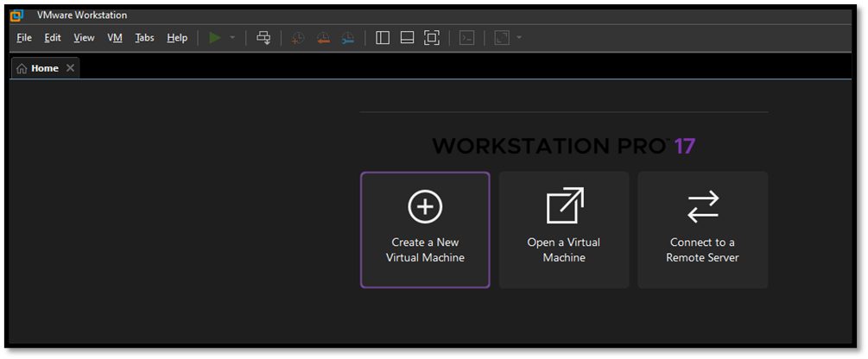Image resolution: width=868 pixels, height=359 pixels.
Task: Click Create a New Virtual Machine
Action: pos(425,230)
